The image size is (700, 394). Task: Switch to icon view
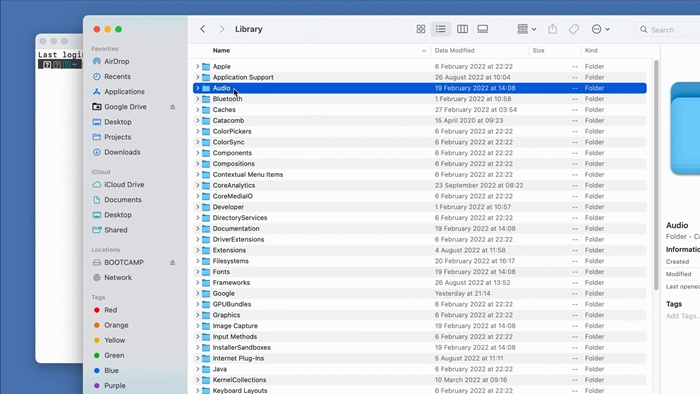421,29
